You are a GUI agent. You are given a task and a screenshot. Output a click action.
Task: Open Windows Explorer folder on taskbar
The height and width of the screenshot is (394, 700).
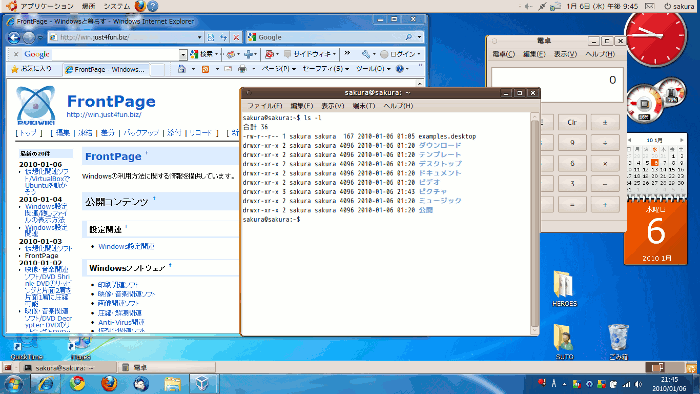(x=172, y=384)
